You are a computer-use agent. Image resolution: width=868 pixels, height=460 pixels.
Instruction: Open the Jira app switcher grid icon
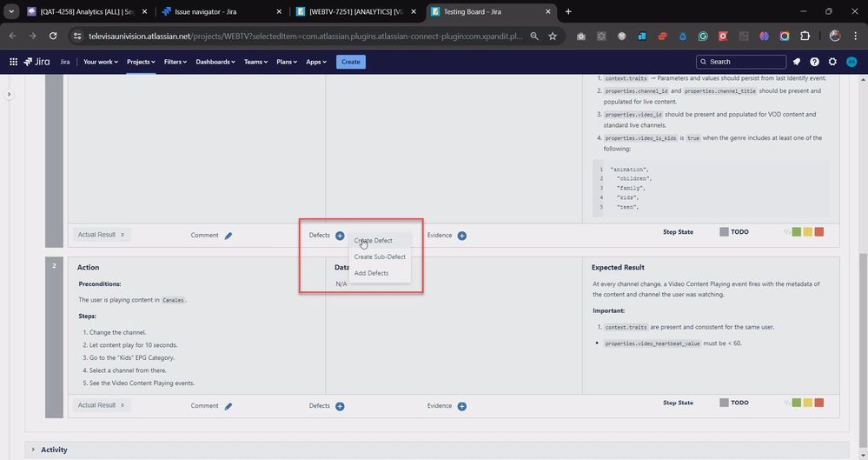[x=13, y=62]
